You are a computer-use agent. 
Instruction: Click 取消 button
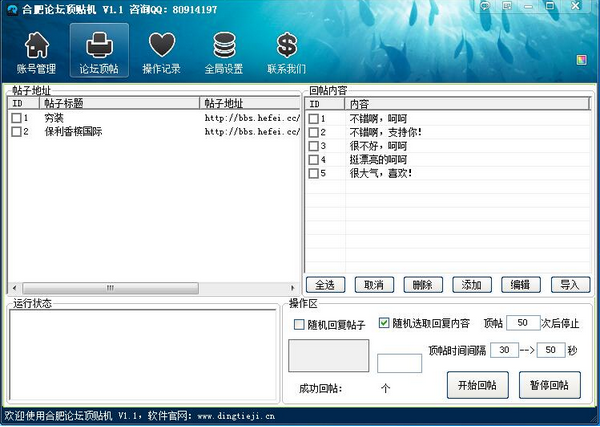click(x=374, y=285)
